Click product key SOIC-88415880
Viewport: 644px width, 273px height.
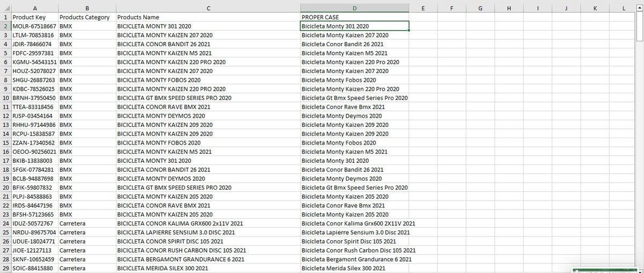(34, 268)
